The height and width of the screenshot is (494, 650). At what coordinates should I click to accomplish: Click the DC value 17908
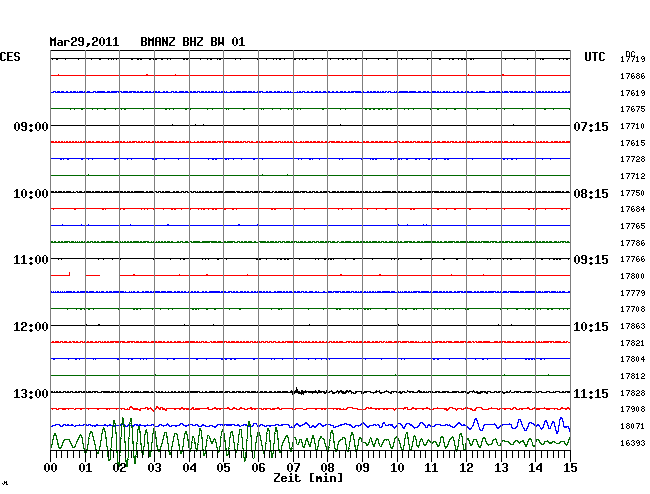pos(633,409)
